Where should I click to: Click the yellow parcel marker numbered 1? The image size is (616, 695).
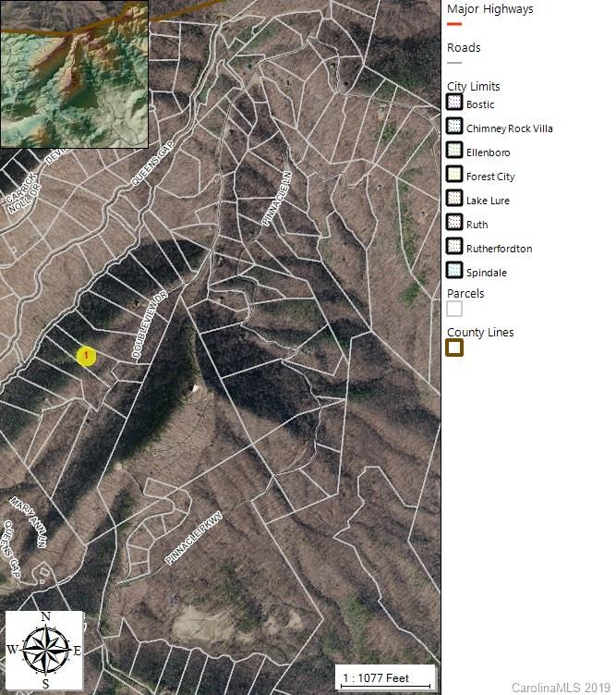(x=86, y=355)
